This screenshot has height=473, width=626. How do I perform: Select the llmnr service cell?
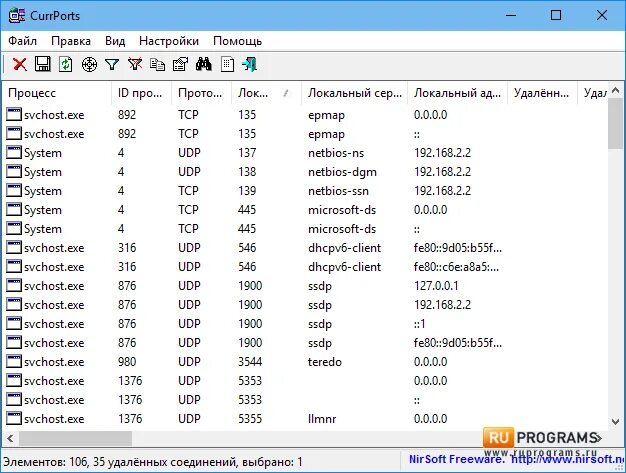point(322,419)
